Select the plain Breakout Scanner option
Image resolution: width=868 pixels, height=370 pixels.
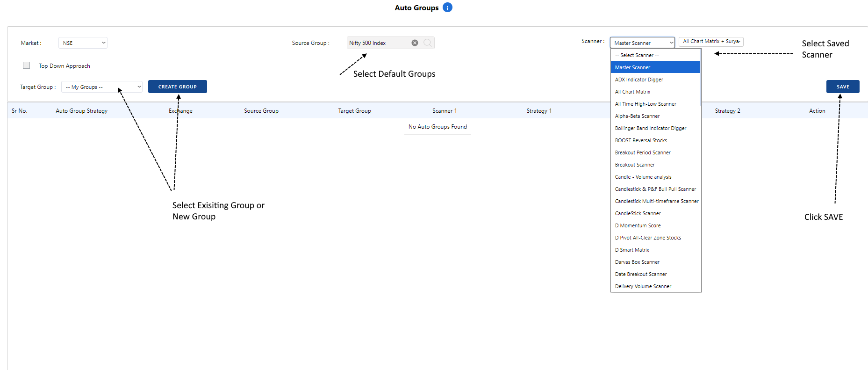[655, 165]
